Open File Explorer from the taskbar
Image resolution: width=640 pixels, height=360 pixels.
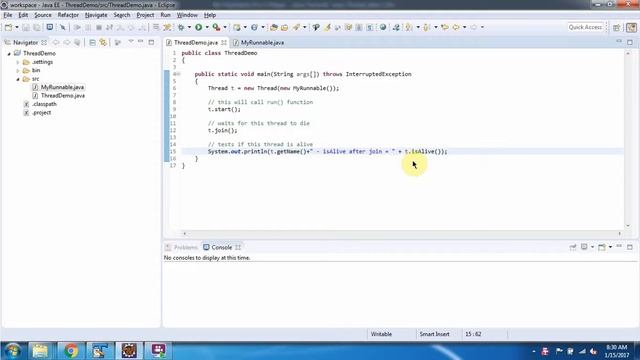click(40, 351)
